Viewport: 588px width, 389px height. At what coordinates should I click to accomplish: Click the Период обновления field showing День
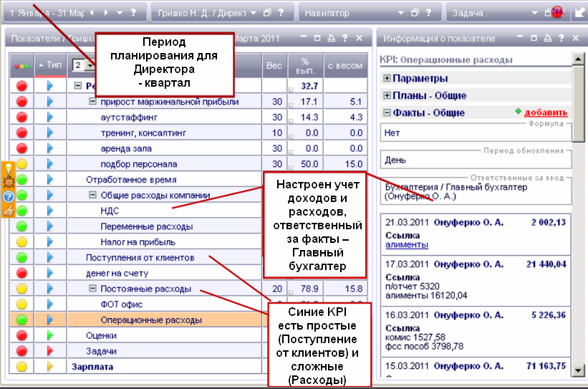click(x=476, y=160)
